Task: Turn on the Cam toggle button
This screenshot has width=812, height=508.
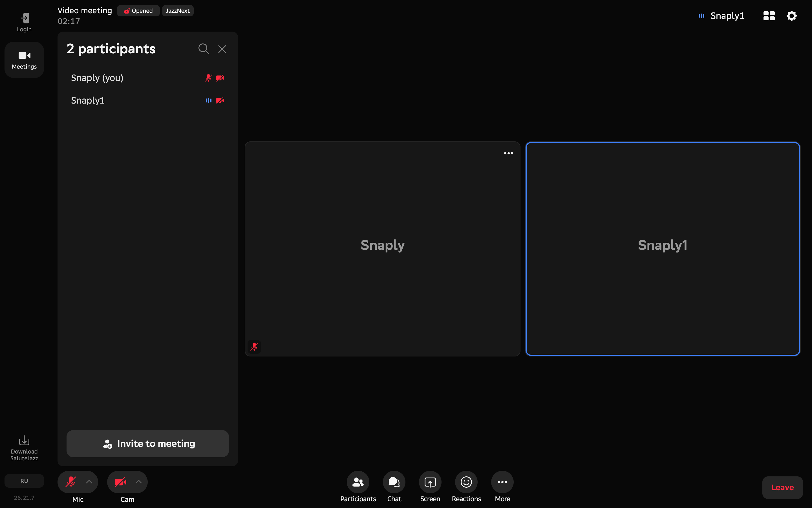Action: [120, 482]
